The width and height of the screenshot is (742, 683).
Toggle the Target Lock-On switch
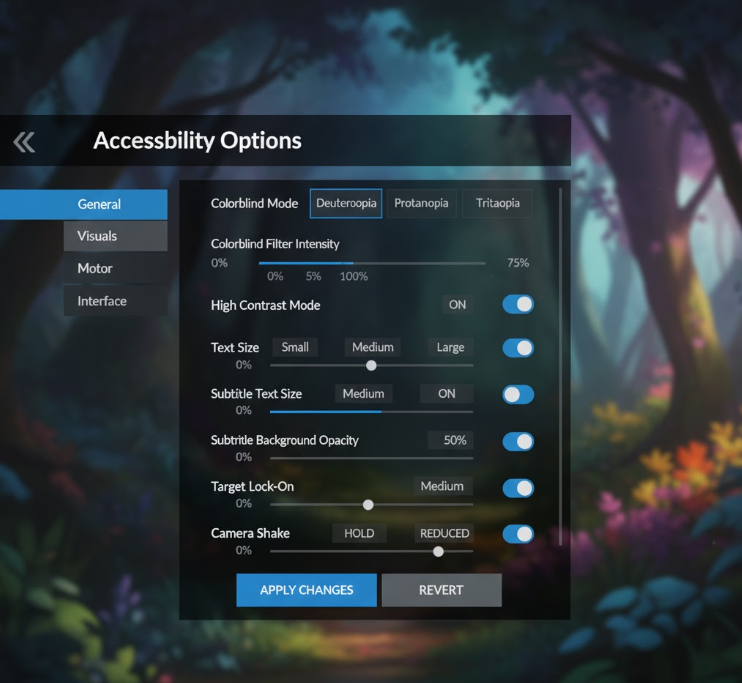coord(517,488)
